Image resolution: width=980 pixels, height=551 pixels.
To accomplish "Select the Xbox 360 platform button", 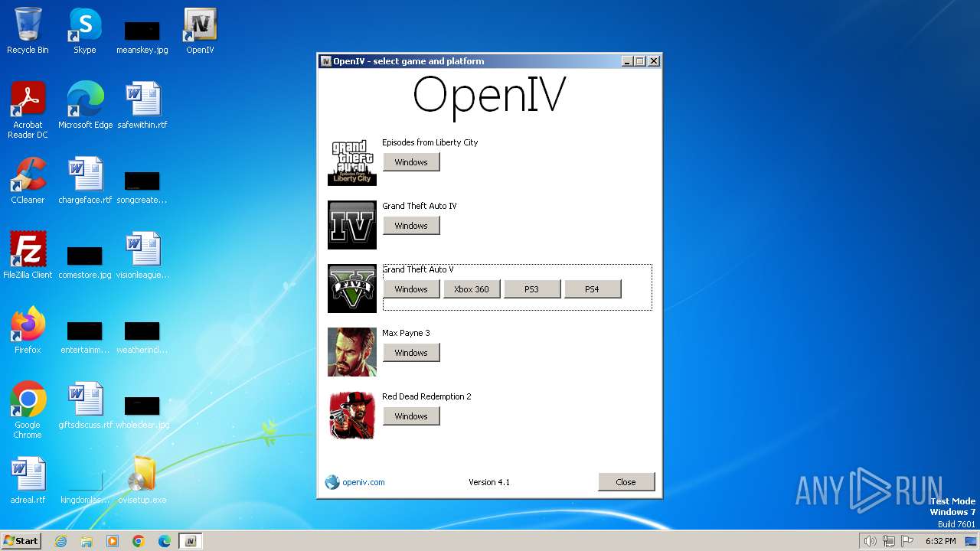I will coord(472,289).
